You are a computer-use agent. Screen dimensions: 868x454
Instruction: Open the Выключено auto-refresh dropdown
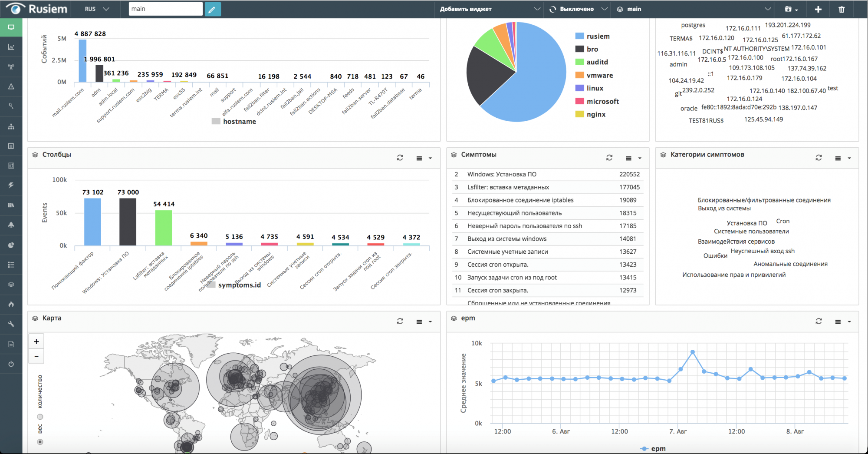pos(578,9)
